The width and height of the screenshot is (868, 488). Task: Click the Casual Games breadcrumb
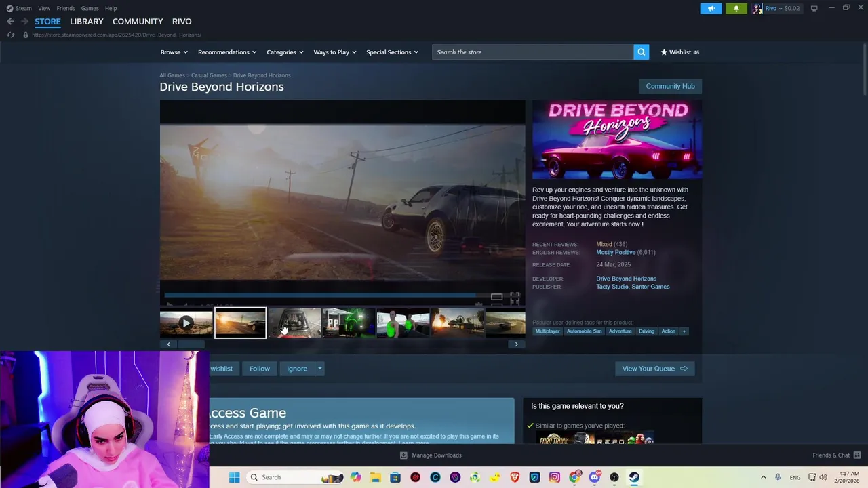point(209,75)
